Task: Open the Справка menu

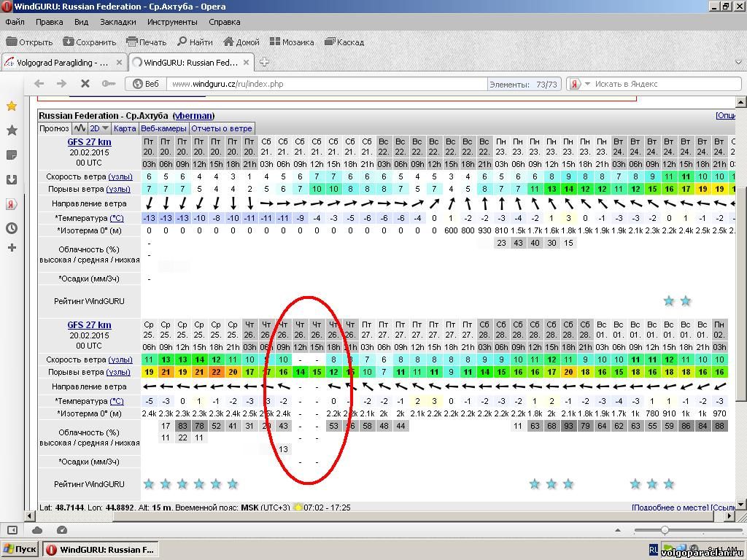Action: point(225,22)
